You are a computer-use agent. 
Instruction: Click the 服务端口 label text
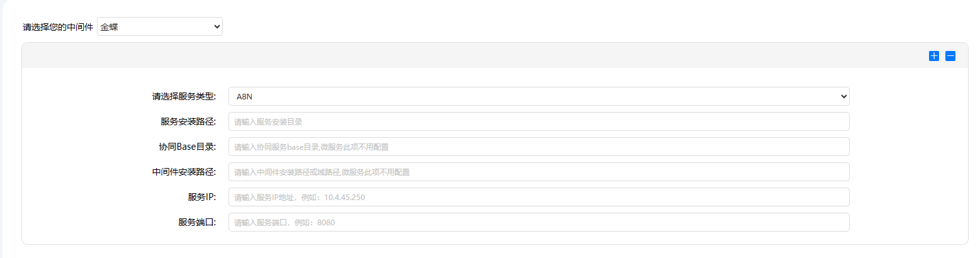point(197,223)
